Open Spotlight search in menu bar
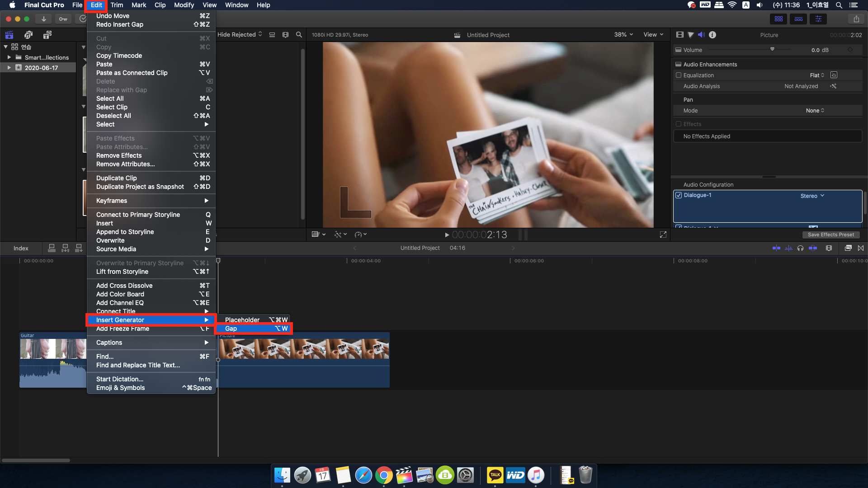The height and width of the screenshot is (488, 868). pos(839,5)
